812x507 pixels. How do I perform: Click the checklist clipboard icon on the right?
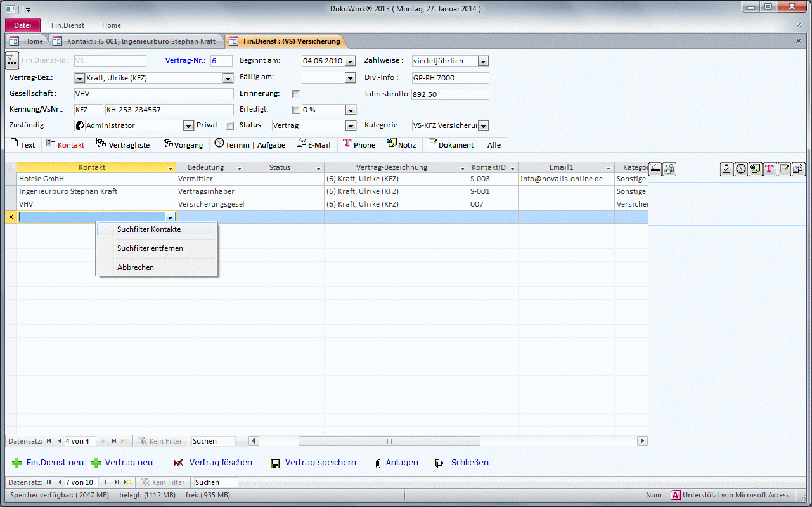tap(727, 169)
